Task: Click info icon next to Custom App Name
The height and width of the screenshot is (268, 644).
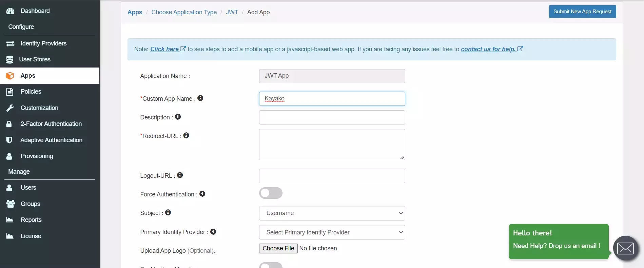Action: (200, 98)
